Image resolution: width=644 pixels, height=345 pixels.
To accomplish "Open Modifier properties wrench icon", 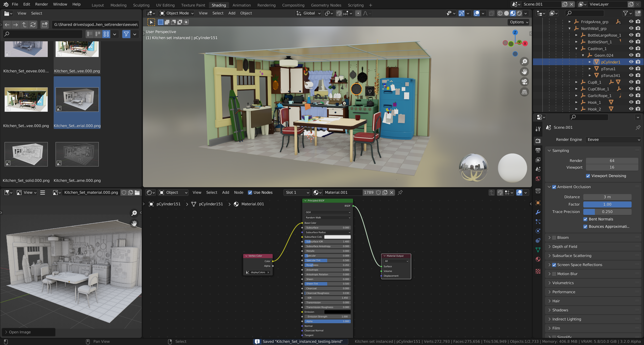I will [x=538, y=212].
